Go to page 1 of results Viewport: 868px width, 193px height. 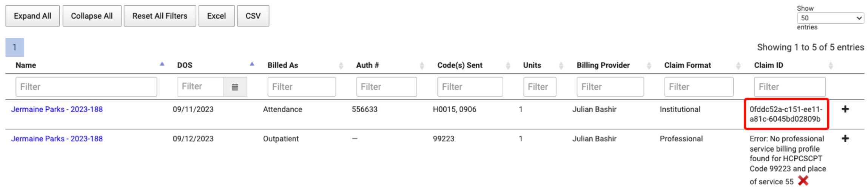[x=15, y=47]
